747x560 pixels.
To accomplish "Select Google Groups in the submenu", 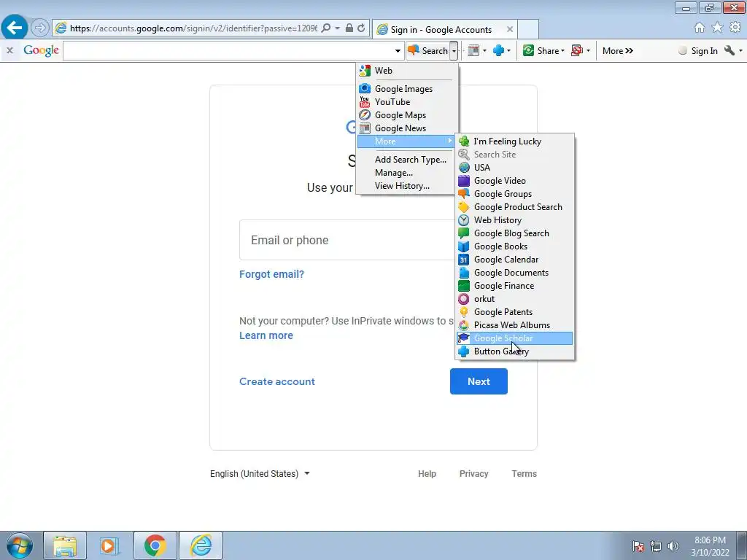I will [x=514, y=194].
